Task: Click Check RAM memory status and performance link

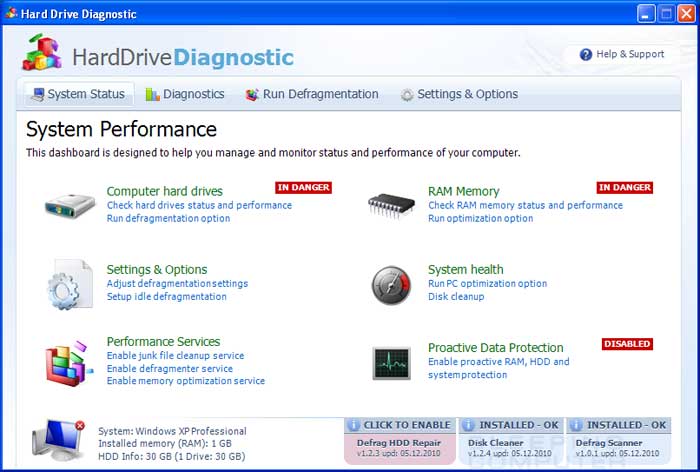Action: pyautogui.click(x=525, y=205)
